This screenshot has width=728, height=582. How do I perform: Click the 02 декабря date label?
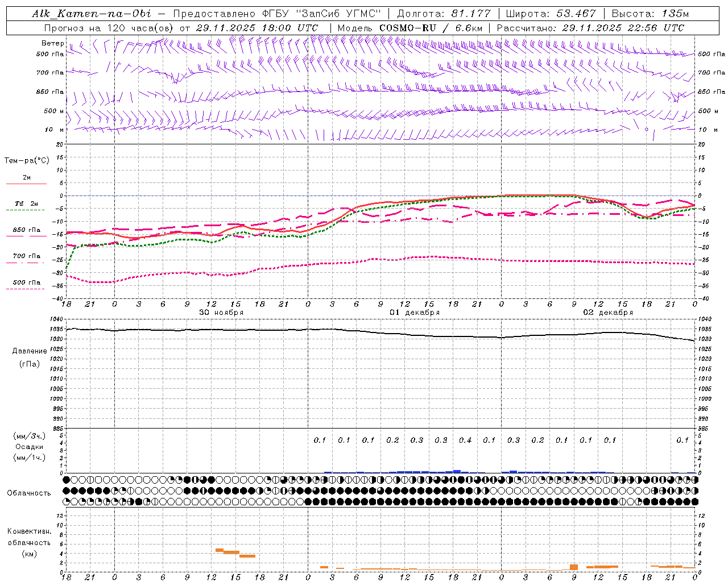coord(608,313)
